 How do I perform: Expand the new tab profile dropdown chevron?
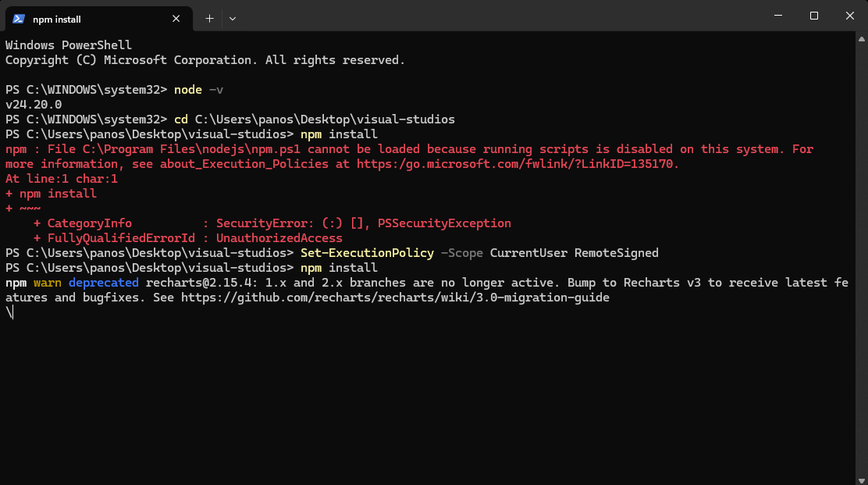(x=233, y=19)
